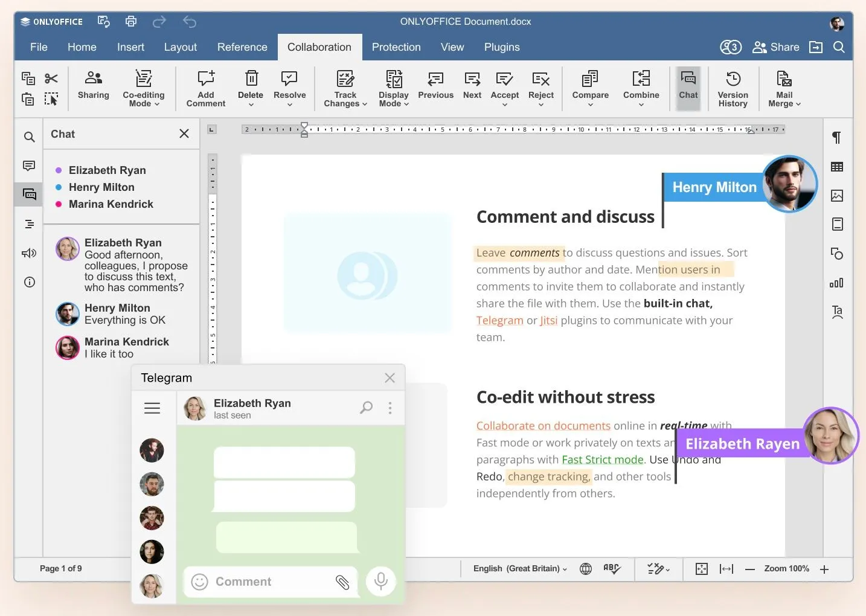Click the Share button
The width and height of the screenshot is (866, 616).
[776, 47]
